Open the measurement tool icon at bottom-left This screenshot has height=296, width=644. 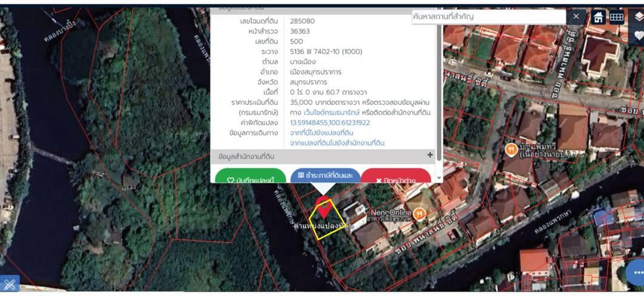coord(10,285)
